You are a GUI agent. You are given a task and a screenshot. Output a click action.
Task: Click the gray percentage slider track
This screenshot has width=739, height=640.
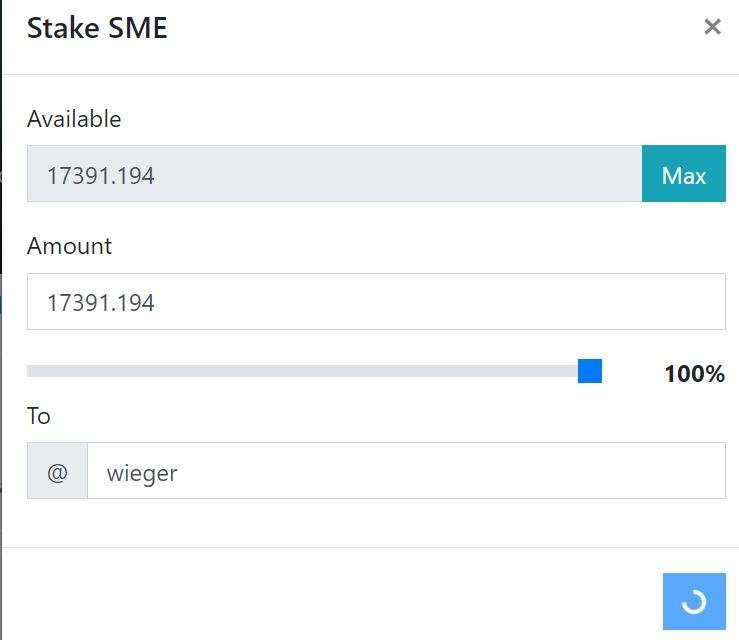[300, 372]
